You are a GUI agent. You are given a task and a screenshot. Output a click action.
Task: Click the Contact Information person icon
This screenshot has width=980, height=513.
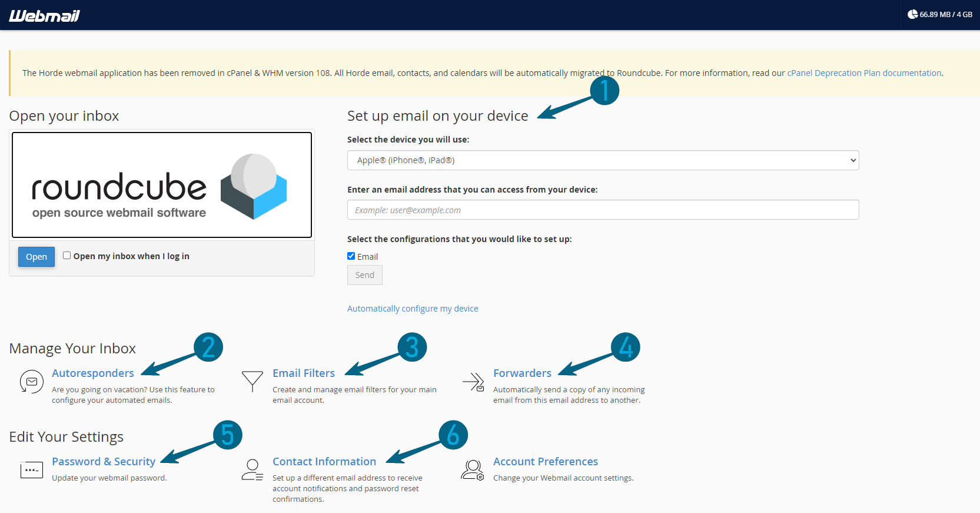[x=253, y=470]
